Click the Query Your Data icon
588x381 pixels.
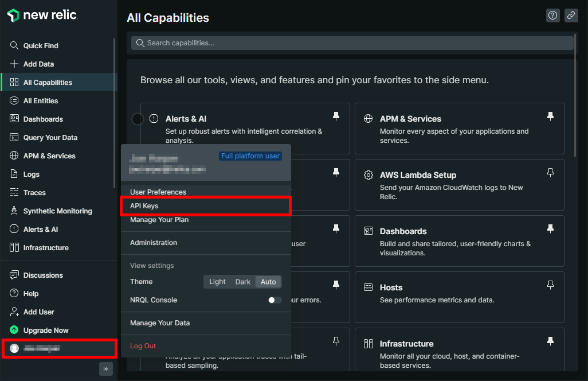[14, 137]
